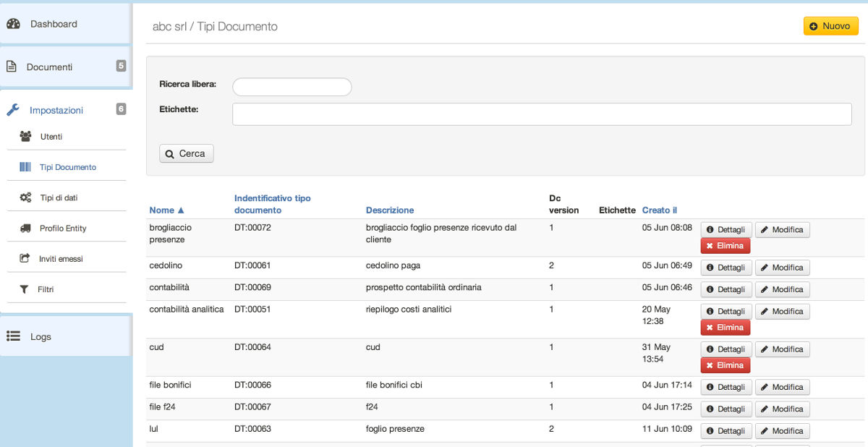
Task: Click Modifica for brogliaccio presenze
Action: click(783, 229)
